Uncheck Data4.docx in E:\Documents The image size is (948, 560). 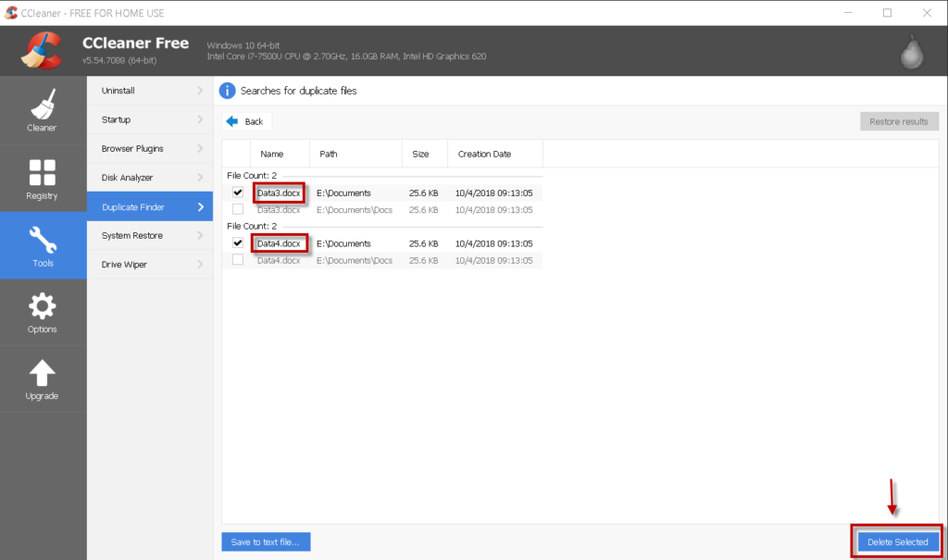tap(238, 243)
